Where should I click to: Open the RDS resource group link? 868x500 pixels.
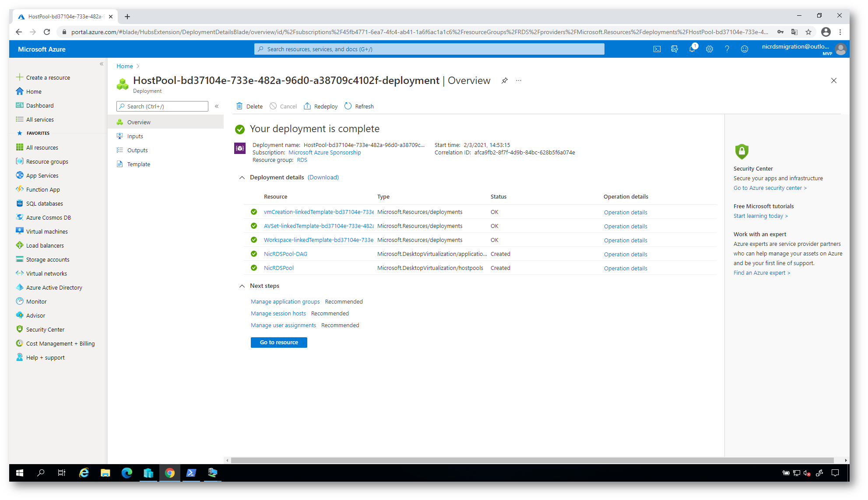tap(302, 160)
